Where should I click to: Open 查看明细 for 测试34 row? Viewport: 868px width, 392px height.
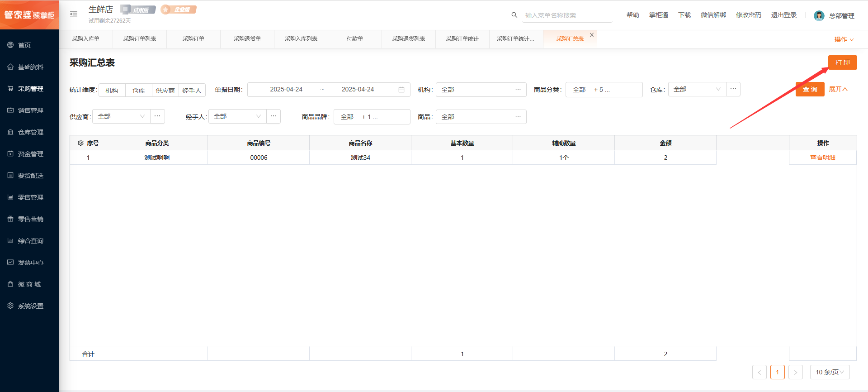click(823, 158)
